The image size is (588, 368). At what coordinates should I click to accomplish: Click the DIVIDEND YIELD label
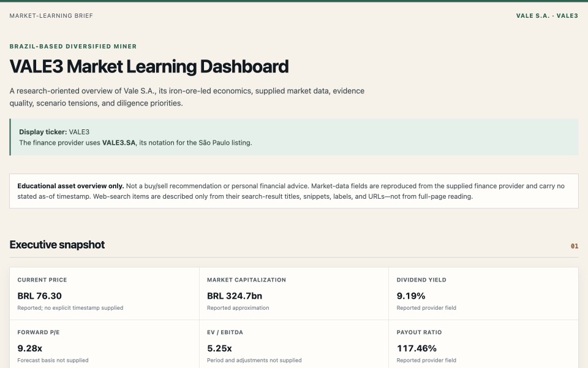click(x=421, y=280)
